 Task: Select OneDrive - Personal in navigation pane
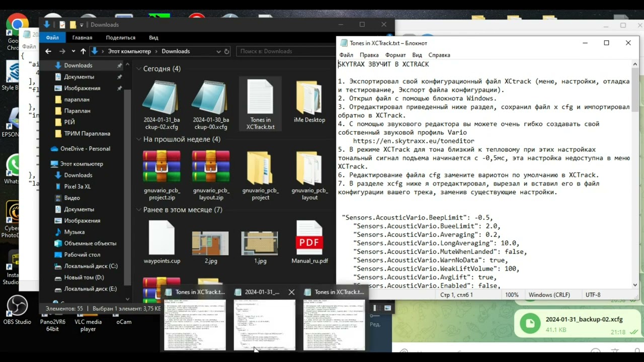coord(85,149)
